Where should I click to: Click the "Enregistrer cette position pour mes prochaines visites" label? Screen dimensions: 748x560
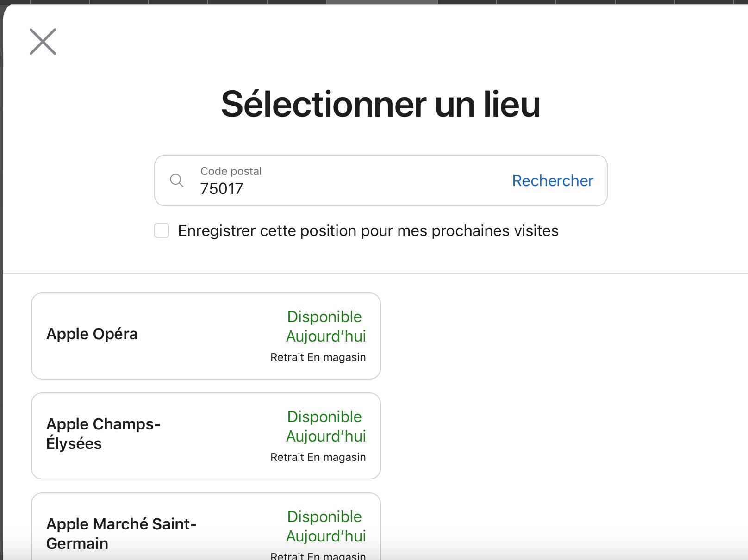(368, 230)
